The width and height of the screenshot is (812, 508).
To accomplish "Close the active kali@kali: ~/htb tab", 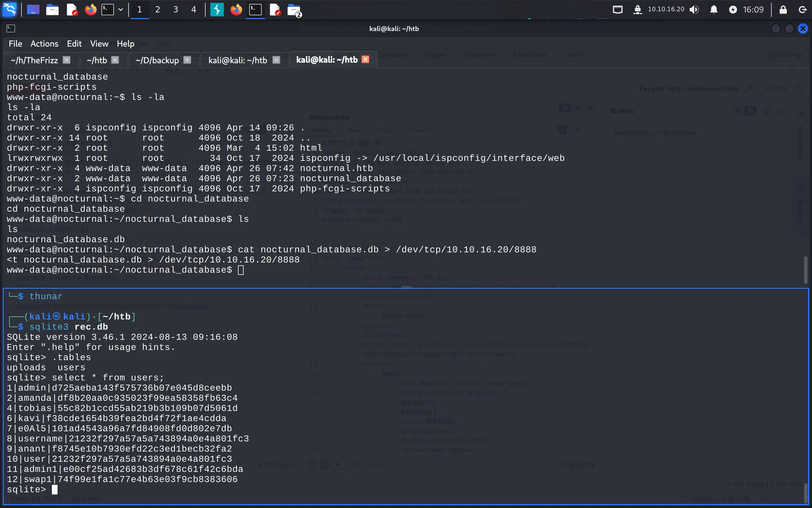I will coord(365,60).
